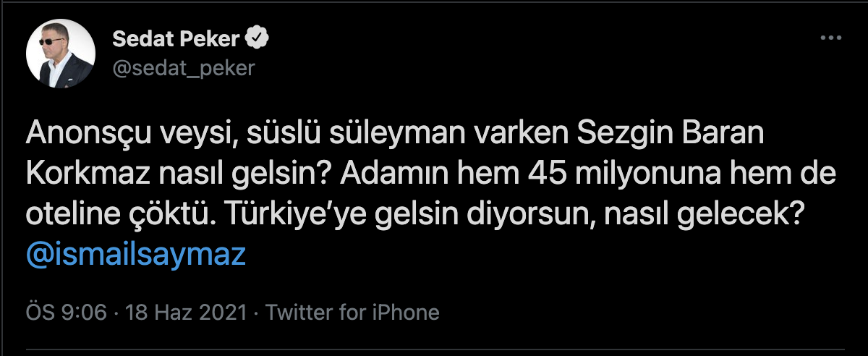Click the blue verified badge

[258, 38]
